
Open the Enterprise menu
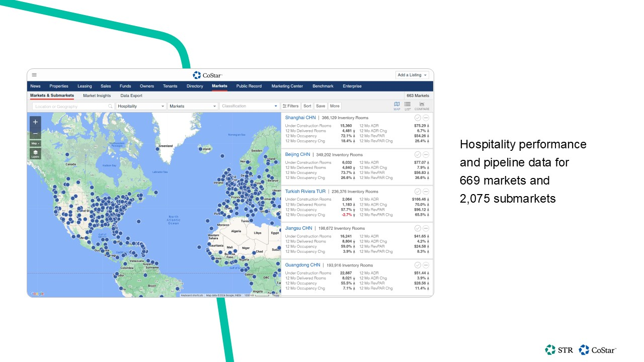(x=352, y=86)
